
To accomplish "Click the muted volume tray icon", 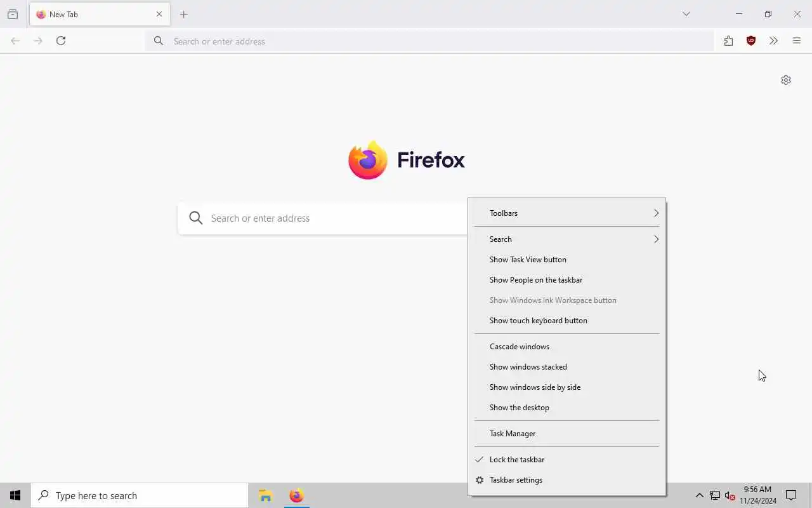I will [730, 496].
